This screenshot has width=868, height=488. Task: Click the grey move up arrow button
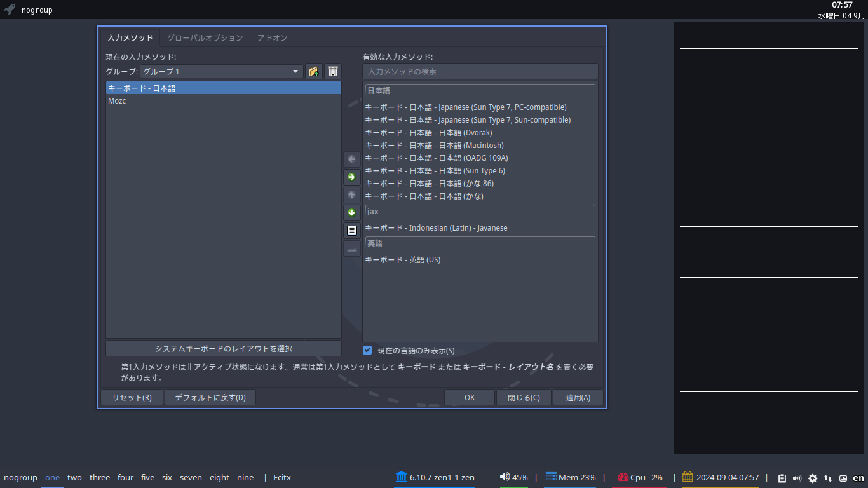[352, 194]
